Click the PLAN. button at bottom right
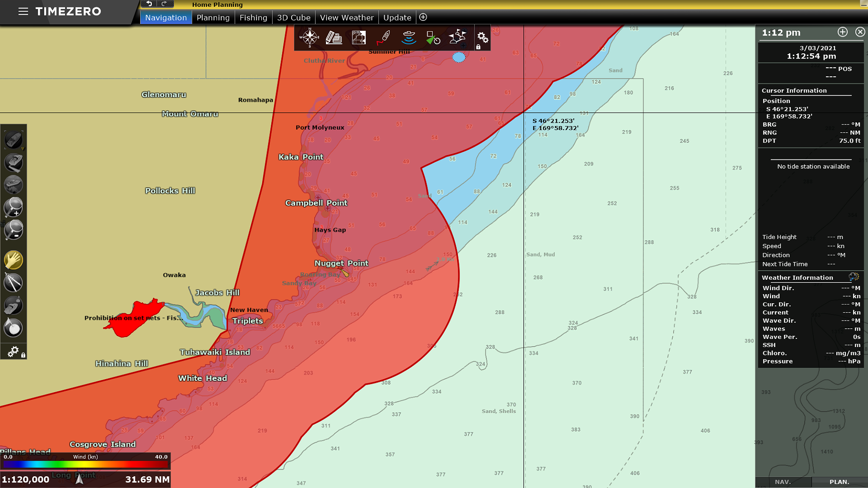868x488 pixels. 839,482
